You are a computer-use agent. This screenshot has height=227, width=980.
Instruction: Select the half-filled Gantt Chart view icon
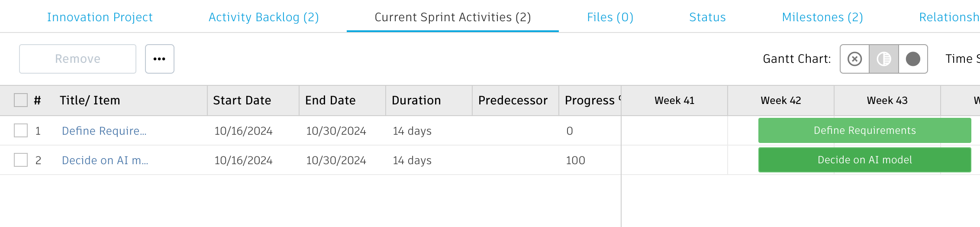(x=884, y=59)
